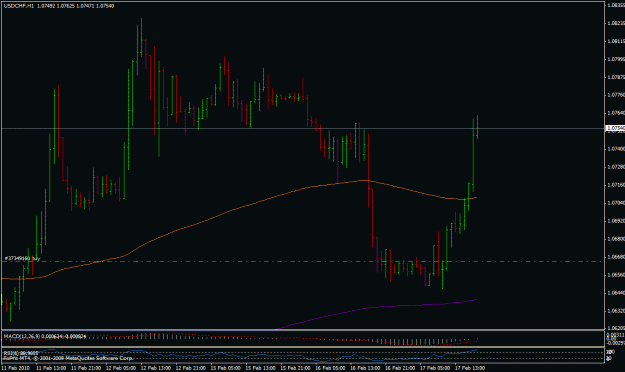Viewport: 625px width, 372px height.
Task: Select the #27349160 buy order label
Action: pos(22,258)
